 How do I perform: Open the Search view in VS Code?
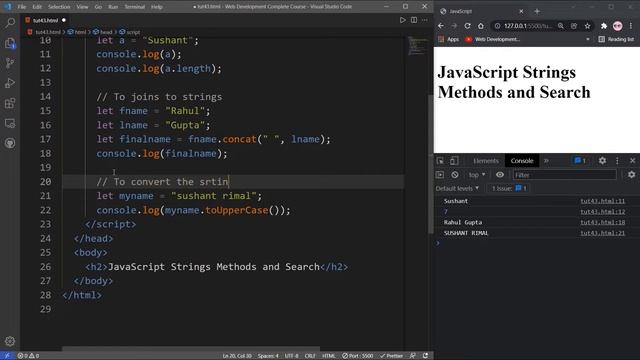point(10,23)
